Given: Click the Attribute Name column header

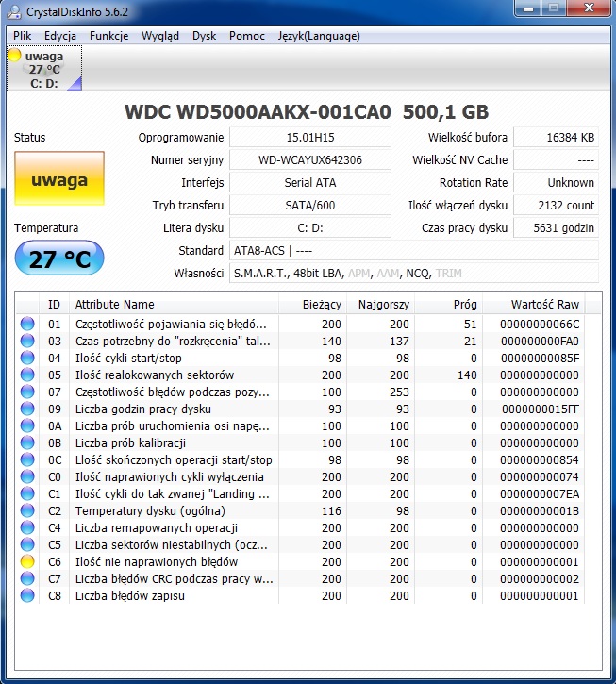Looking at the screenshot, I should coord(174,304).
